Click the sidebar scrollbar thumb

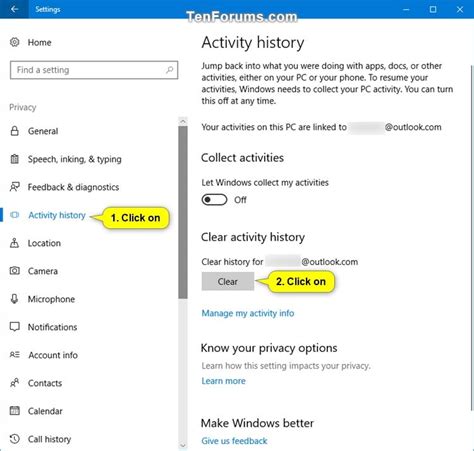pos(183,212)
